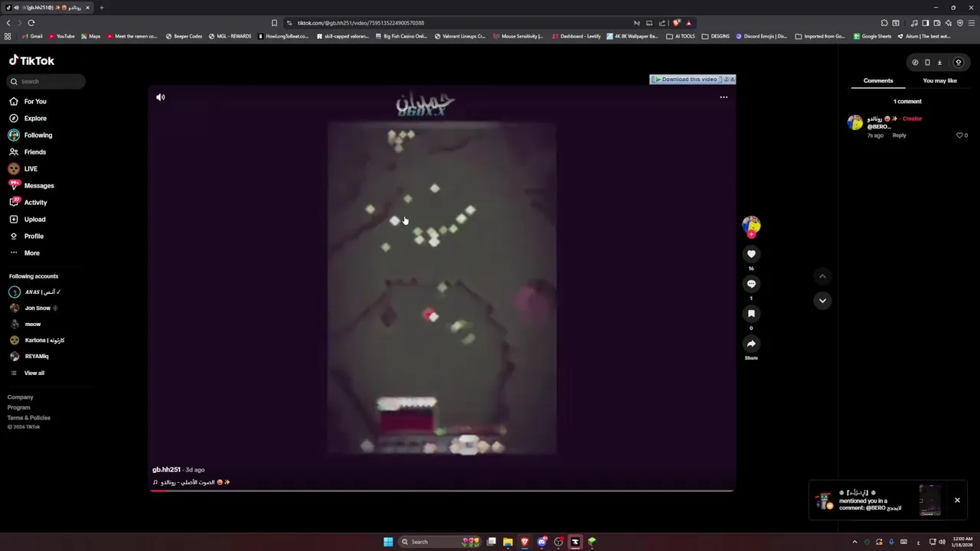Viewport: 980px width, 551px height.
Task: Show hidden system tray icons
Action: coord(854,542)
